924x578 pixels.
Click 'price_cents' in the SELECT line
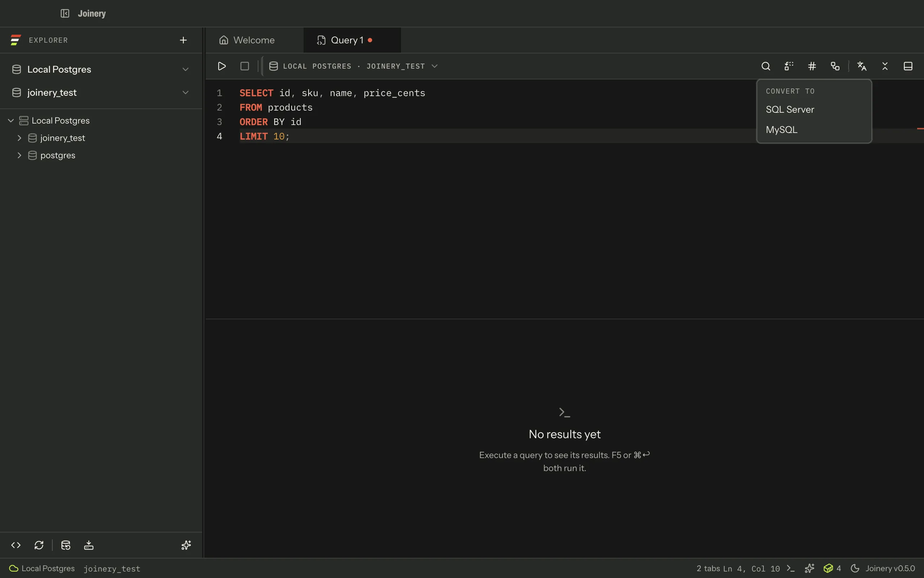point(395,93)
